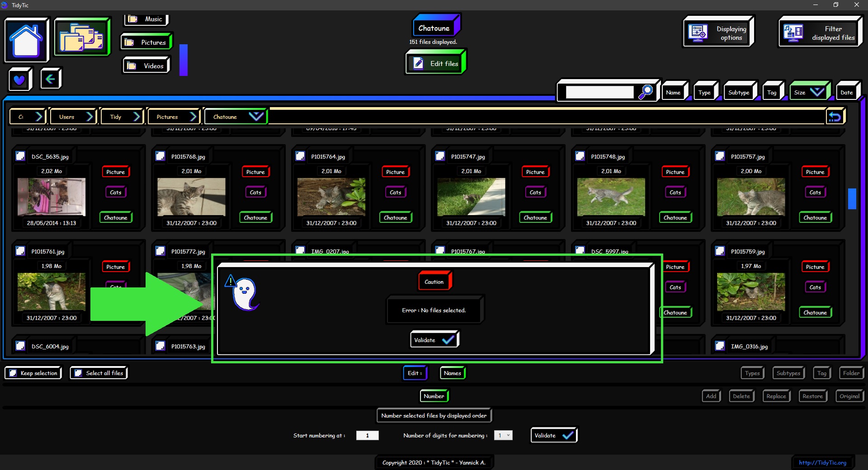Check Select all files

coord(78,373)
